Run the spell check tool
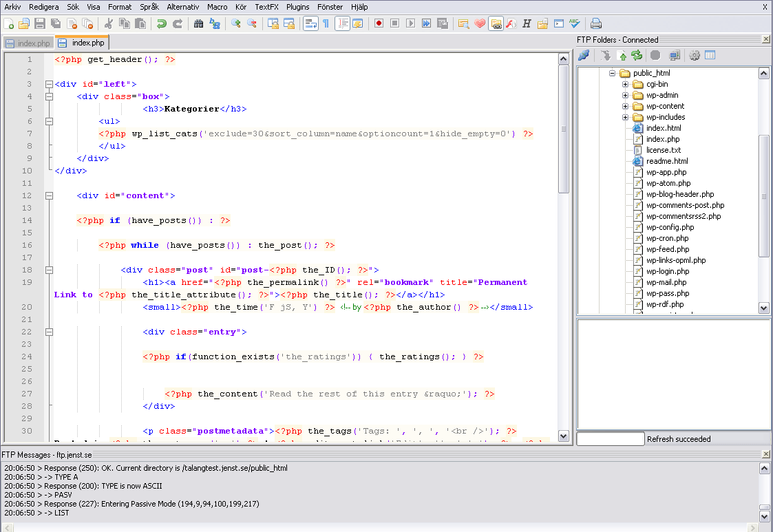 [574, 23]
